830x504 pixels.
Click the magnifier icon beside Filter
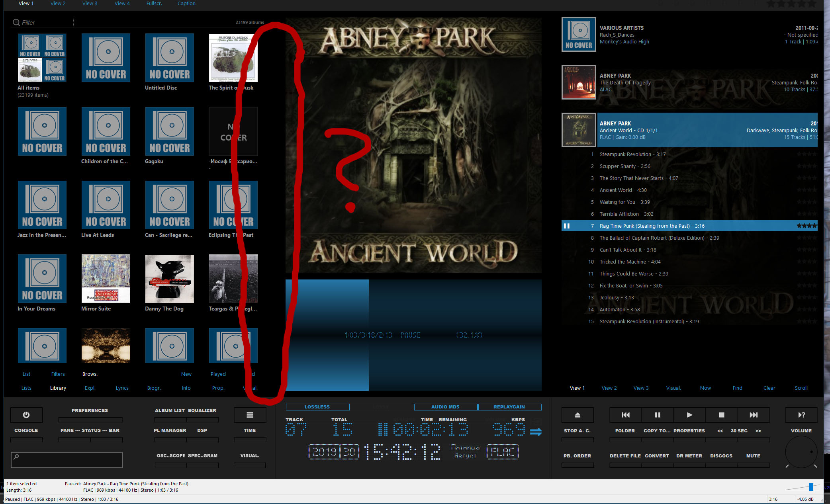(x=16, y=22)
